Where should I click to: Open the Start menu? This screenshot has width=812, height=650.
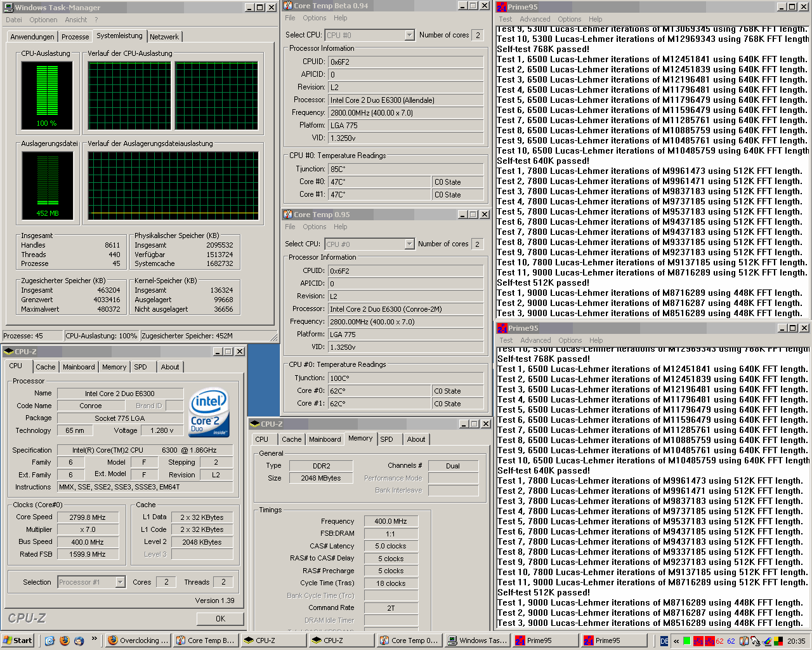coord(18,640)
